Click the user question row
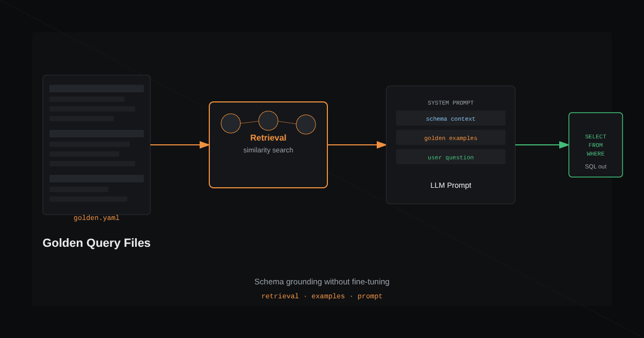 click(x=451, y=157)
